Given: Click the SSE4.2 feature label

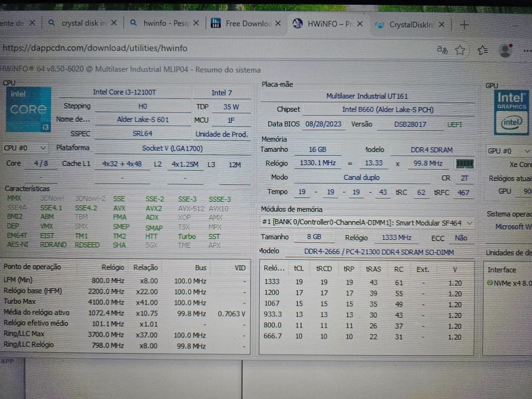Looking at the screenshot, I should pos(86,208).
